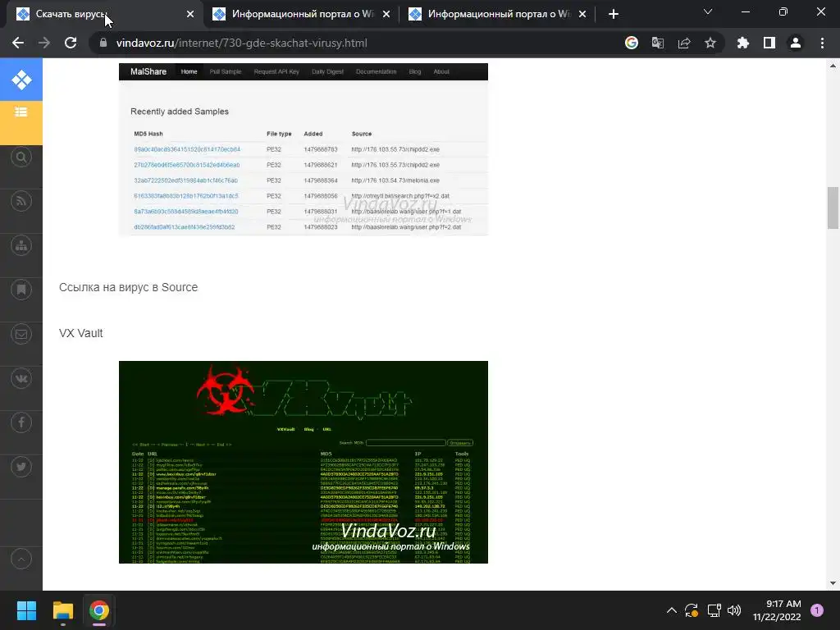Click the VX Vault heading text
The height and width of the screenshot is (630, 840).
pyautogui.click(x=81, y=333)
